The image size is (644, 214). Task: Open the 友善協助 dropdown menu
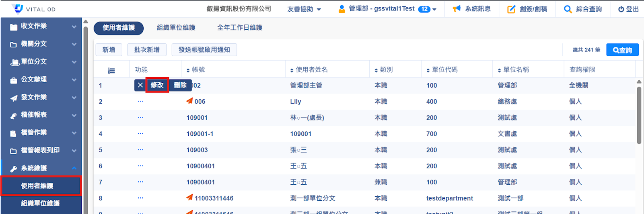(x=304, y=9)
